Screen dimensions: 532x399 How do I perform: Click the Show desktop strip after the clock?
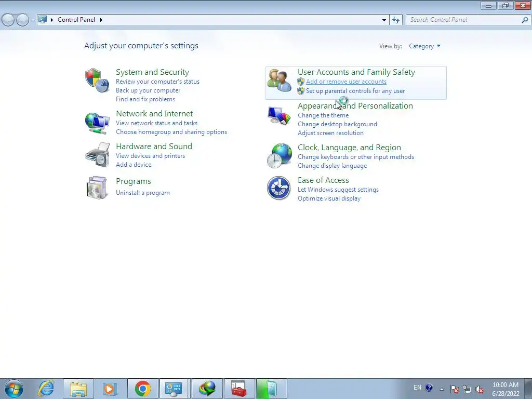[528, 389]
